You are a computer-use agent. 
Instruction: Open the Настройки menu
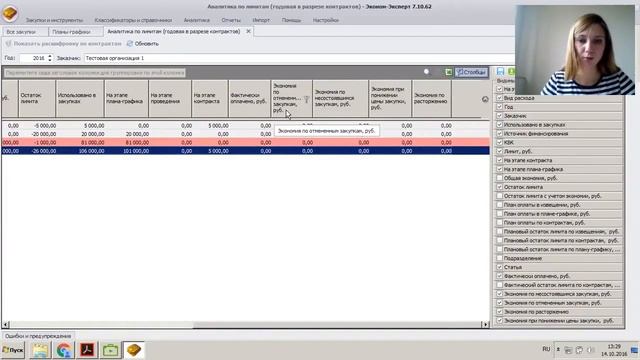click(326, 20)
